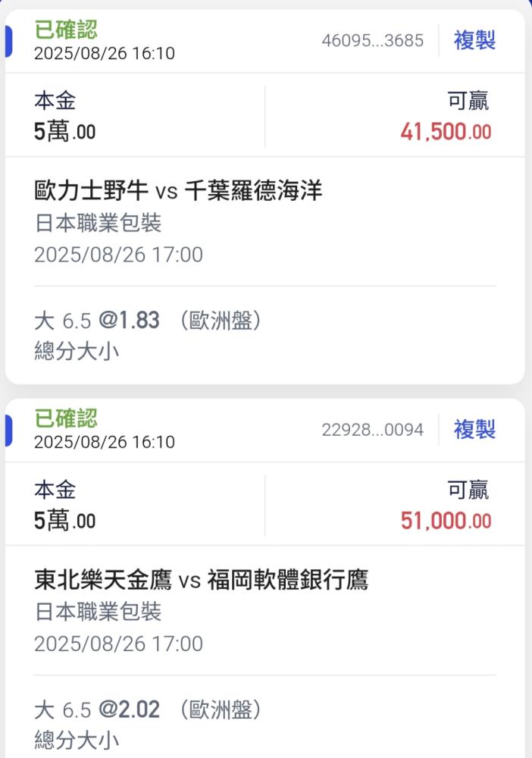Tap the blue side marker on the 歐力士野牛 bet
This screenshot has width=532, height=758.
click(8, 41)
